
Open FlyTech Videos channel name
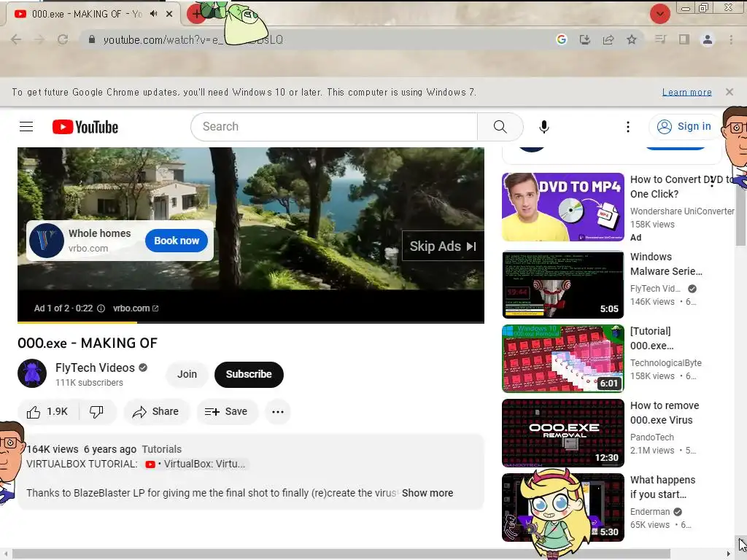click(95, 367)
